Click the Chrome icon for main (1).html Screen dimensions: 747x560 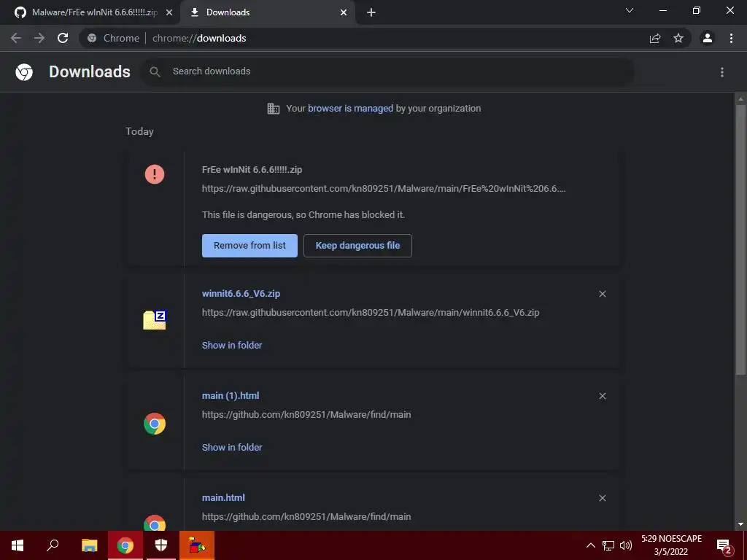coord(155,424)
